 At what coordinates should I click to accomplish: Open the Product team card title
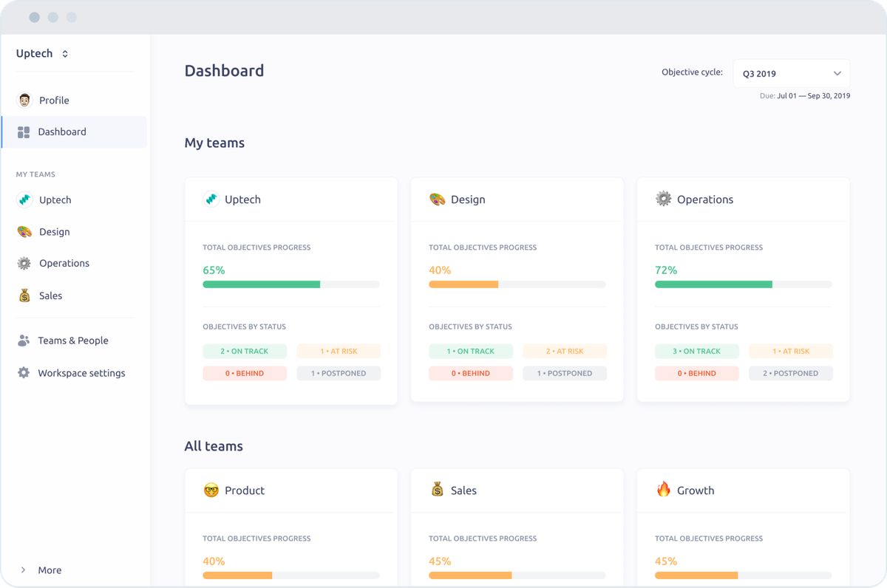click(244, 490)
